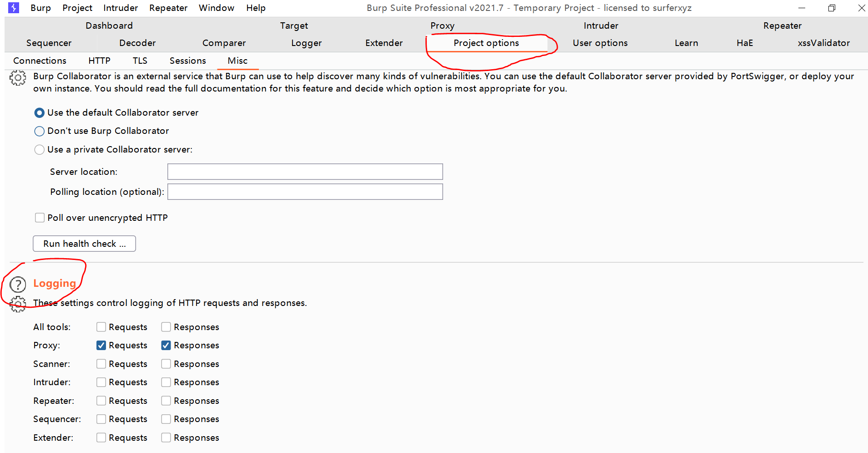This screenshot has width=868, height=453.
Task: Switch to the Extender tab
Action: (384, 43)
